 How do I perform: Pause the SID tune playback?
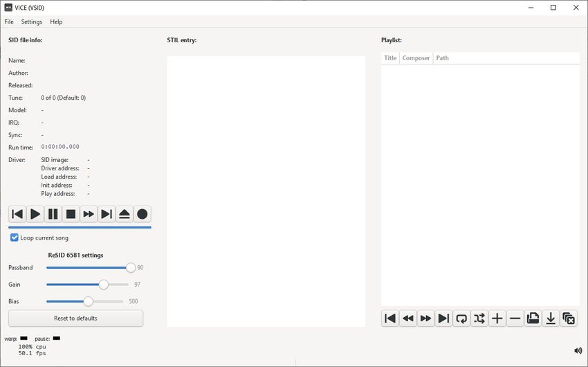point(53,214)
